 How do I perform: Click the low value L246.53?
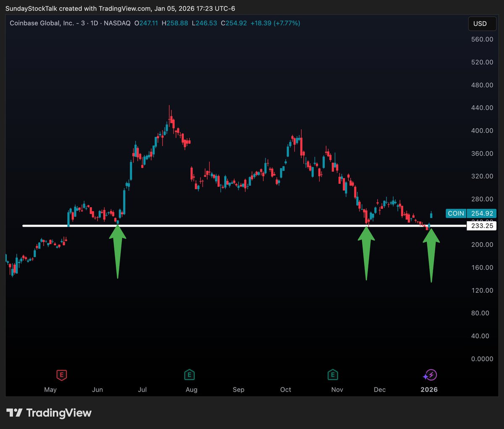coord(205,23)
